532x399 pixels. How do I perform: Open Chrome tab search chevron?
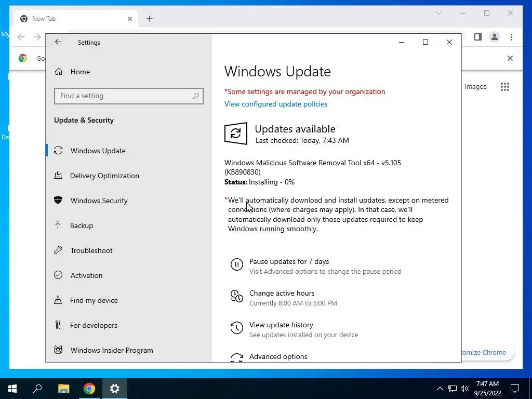[x=438, y=13]
